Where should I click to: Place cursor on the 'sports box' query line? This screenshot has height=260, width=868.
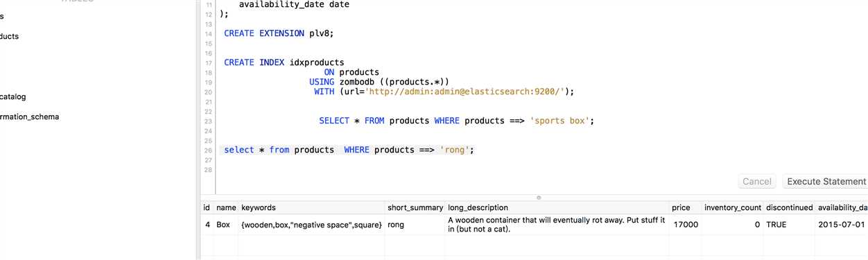457,121
